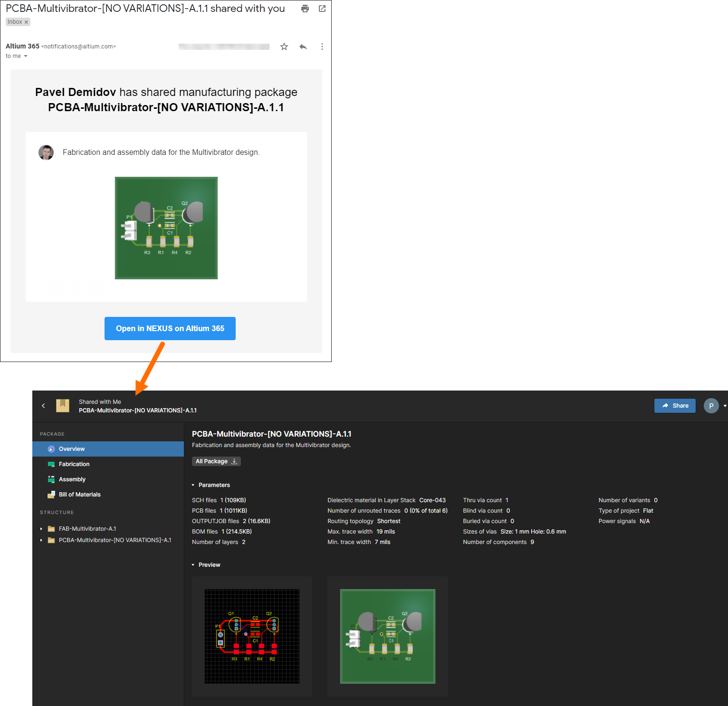728x706 pixels.
Task: Open the user profile avatar P
Action: 711,406
